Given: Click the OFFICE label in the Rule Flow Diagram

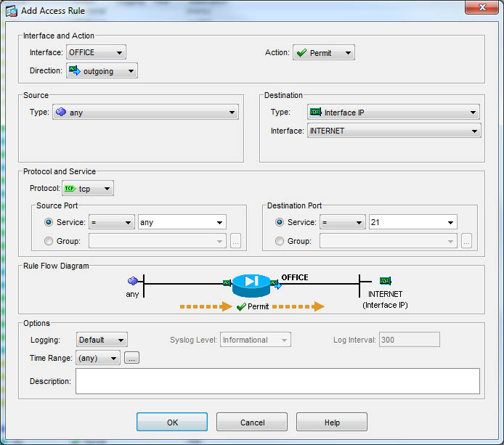Looking at the screenshot, I should 295,277.
